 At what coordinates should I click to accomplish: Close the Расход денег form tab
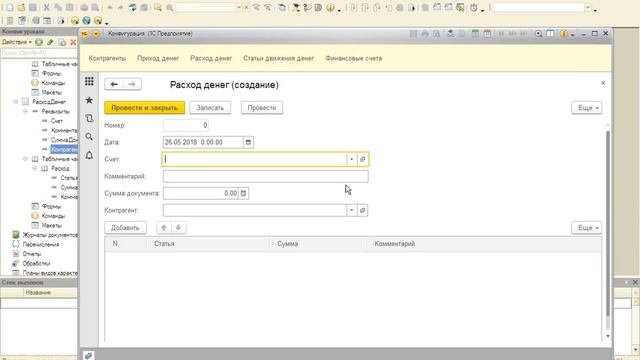point(603,83)
